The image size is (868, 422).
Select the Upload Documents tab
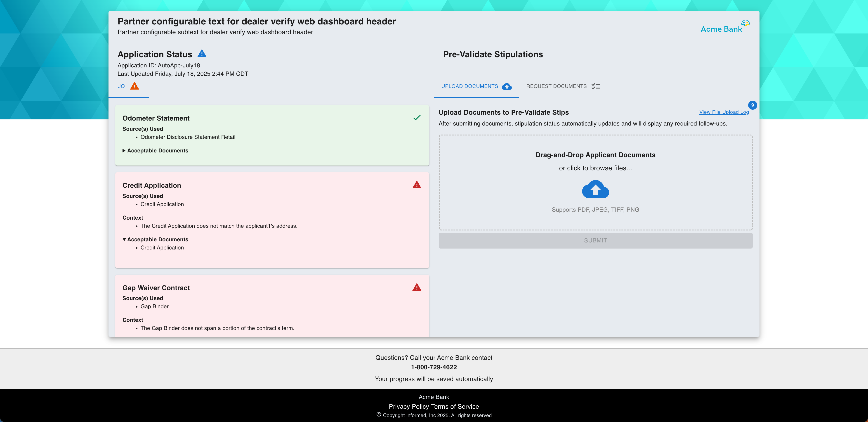pyautogui.click(x=469, y=86)
